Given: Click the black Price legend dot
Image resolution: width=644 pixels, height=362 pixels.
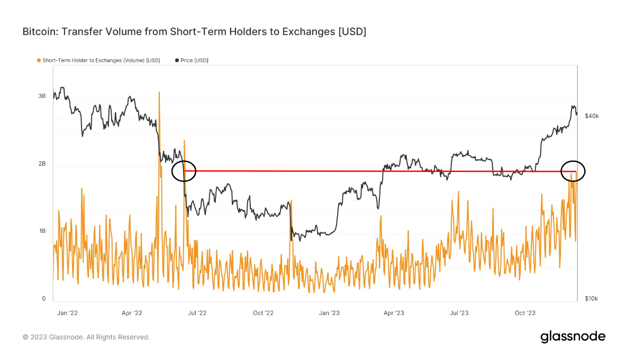Looking at the screenshot, I should [x=177, y=60].
